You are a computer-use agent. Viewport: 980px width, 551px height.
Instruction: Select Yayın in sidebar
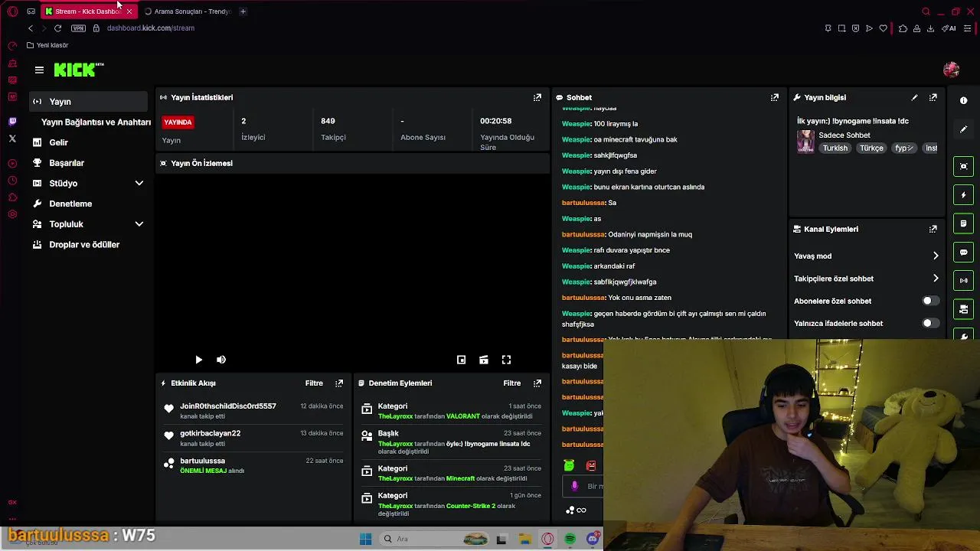[x=88, y=102]
